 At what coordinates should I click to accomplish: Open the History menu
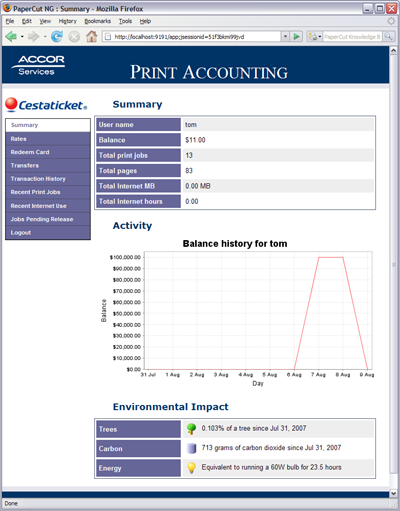point(68,21)
